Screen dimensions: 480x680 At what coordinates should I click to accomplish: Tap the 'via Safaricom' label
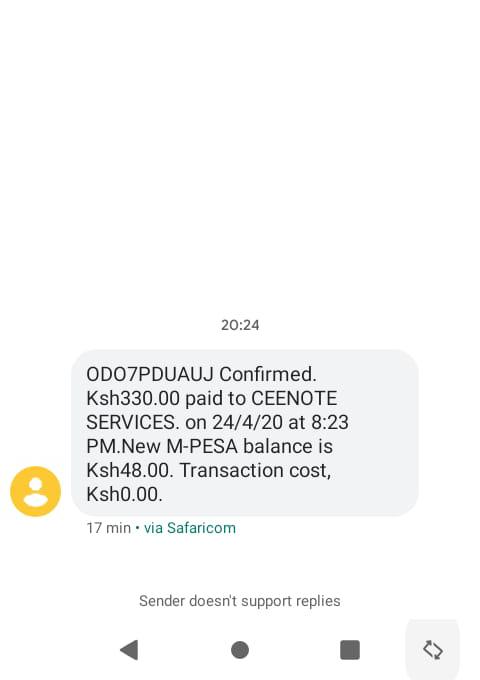pyautogui.click(x=190, y=528)
